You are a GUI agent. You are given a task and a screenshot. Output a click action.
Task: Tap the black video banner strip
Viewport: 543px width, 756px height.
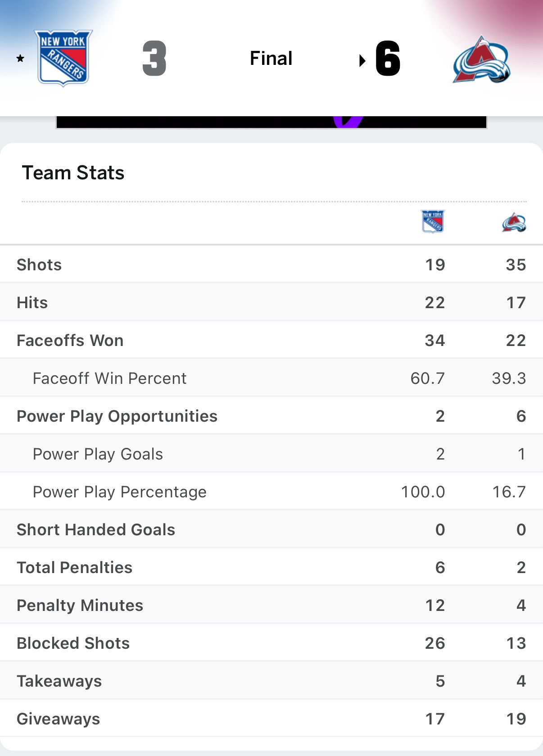[x=271, y=122]
